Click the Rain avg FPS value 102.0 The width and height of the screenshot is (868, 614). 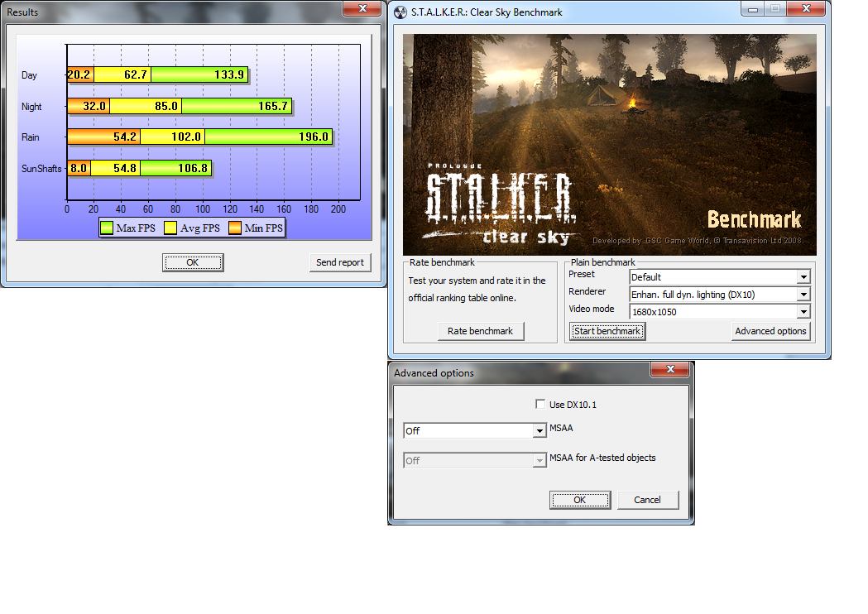pos(186,137)
